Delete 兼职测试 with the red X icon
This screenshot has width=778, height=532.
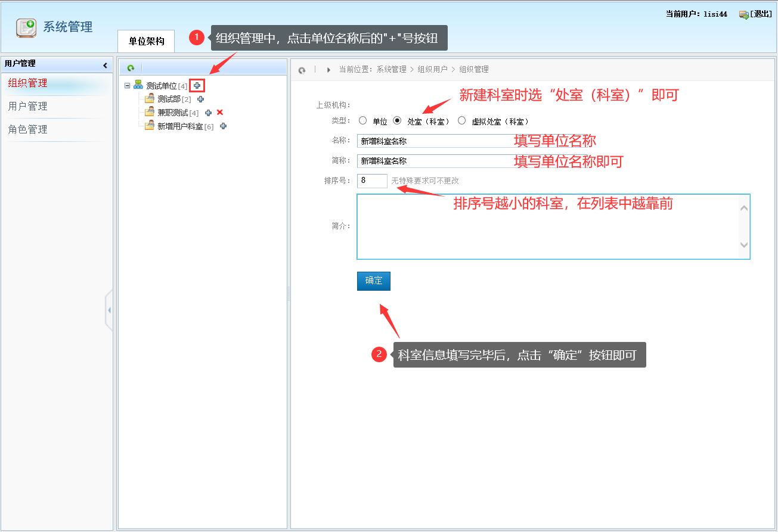(x=219, y=113)
